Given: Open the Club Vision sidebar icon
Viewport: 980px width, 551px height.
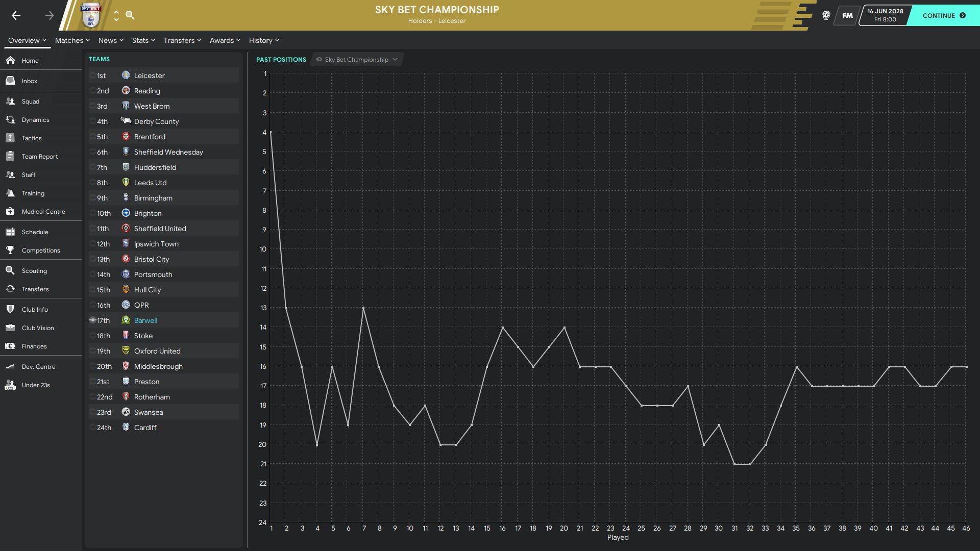Looking at the screenshot, I should pos(10,328).
